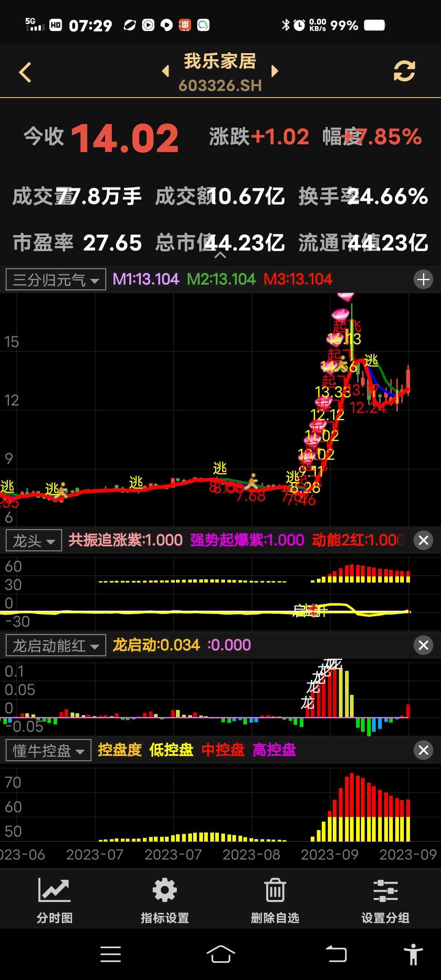Tap the Android back navigation button

pyautogui.click(x=336, y=954)
